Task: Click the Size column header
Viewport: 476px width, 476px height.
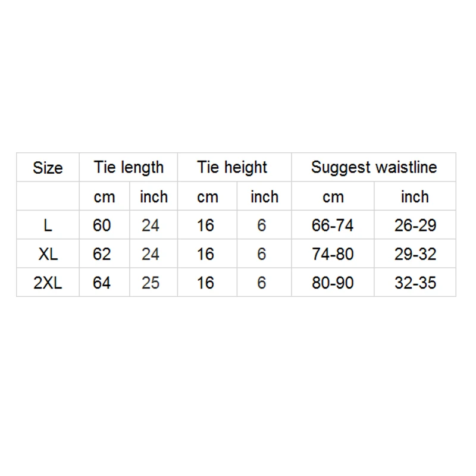Action: pyautogui.click(x=48, y=168)
